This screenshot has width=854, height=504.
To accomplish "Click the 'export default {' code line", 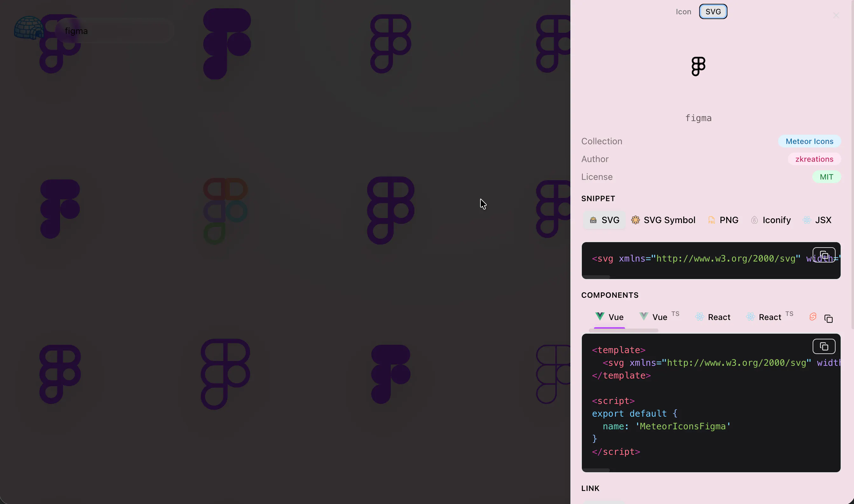I will coord(635,414).
